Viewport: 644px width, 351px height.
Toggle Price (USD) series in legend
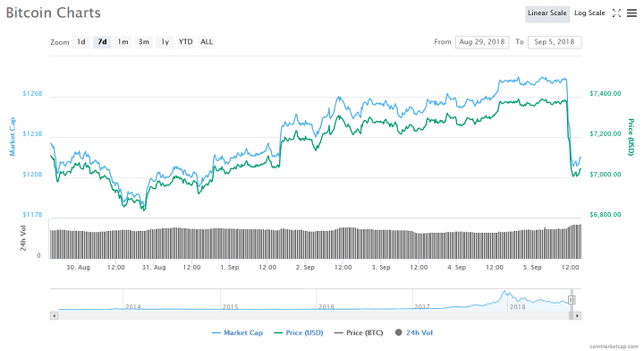[x=299, y=333]
